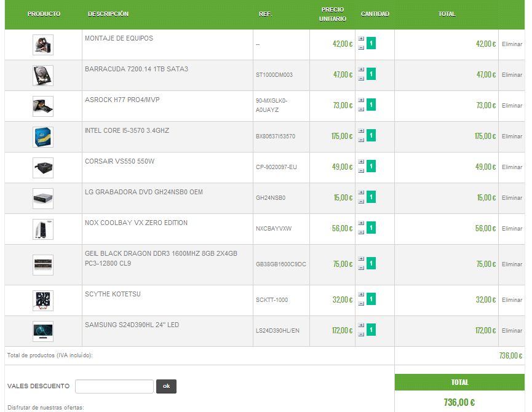532x412 pixels.
Task: Open the NOX Coolbay case thumbnail
Action: pyautogui.click(x=43, y=229)
